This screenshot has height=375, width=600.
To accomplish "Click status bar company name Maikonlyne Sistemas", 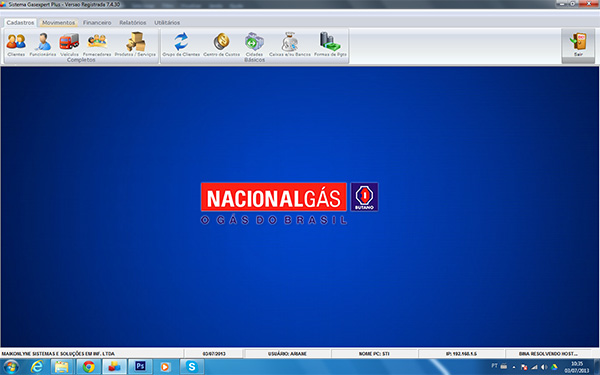I will [x=58, y=354].
